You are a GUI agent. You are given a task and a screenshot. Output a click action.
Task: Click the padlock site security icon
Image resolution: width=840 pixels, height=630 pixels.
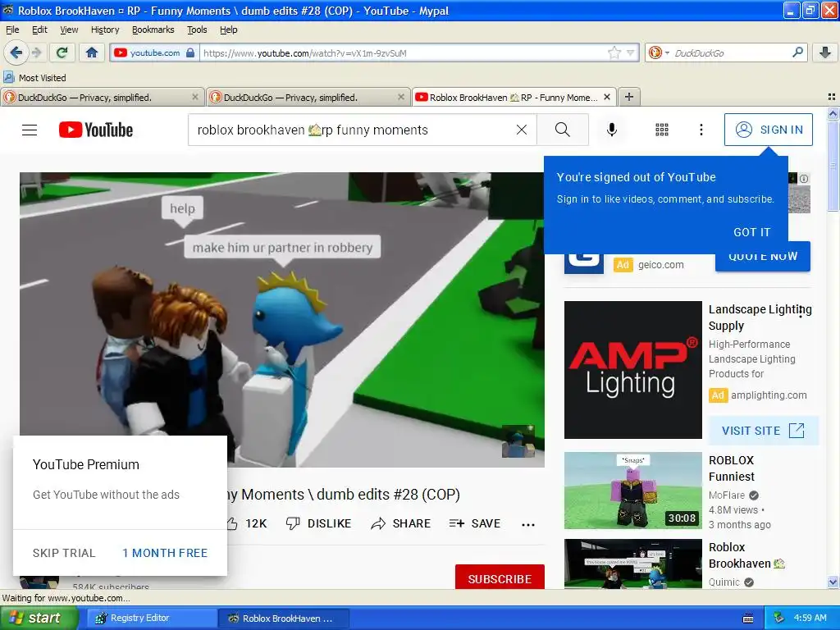pyautogui.click(x=190, y=53)
